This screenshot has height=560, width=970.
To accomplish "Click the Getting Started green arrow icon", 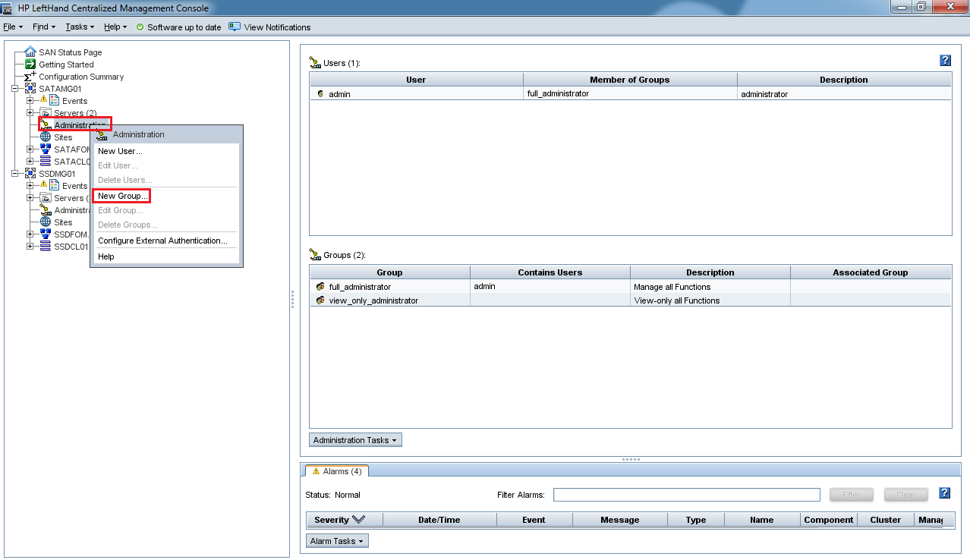I will [x=30, y=64].
